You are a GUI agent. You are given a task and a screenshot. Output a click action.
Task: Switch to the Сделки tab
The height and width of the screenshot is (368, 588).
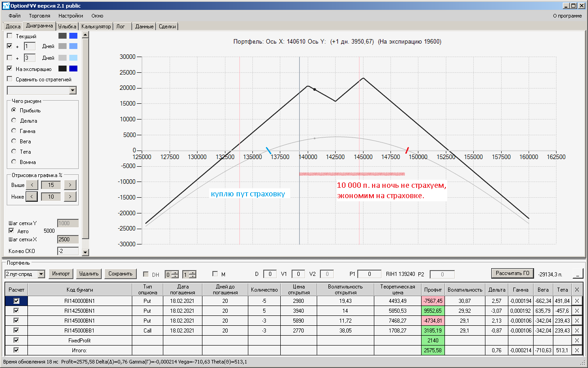tap(167, 27)
